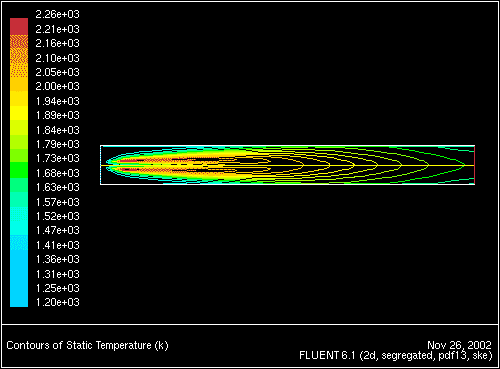Click the 2.26e+03 legend maximum value
The image size is (500, 369).
click(x=57, y=14)
